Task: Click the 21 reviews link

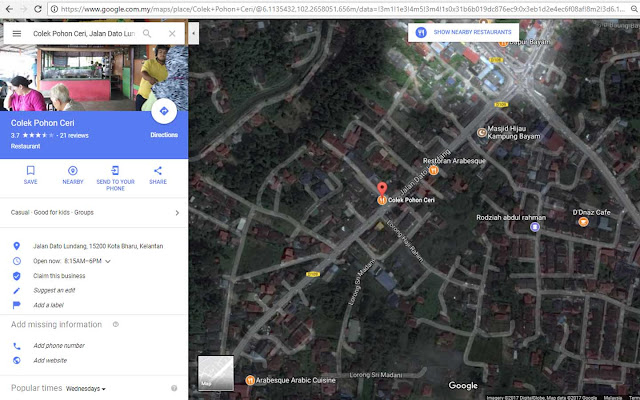Action: (74, 136)
